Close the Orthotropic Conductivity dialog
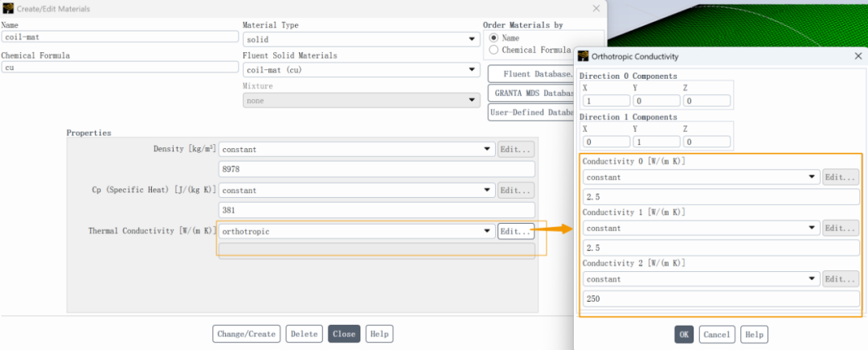 point(858,56)
